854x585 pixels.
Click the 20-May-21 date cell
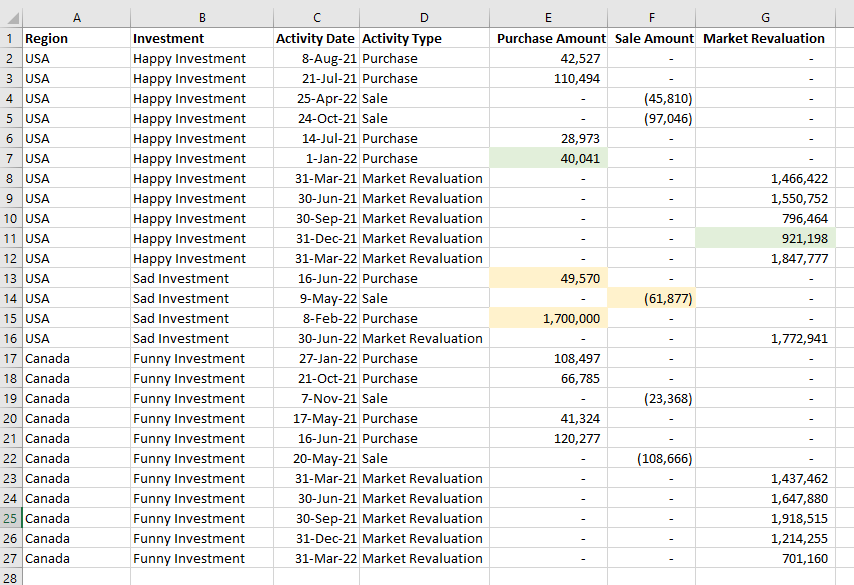(x=316, y=458)
